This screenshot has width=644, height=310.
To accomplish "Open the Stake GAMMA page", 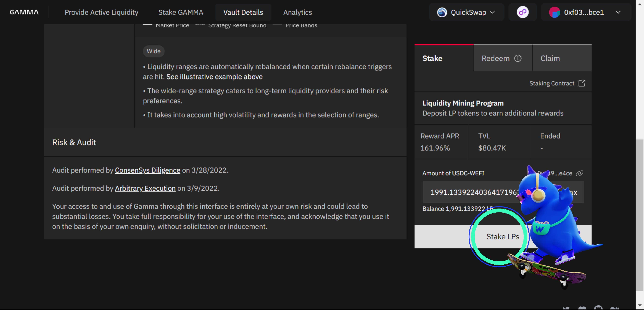I will [x=180, y=12].
